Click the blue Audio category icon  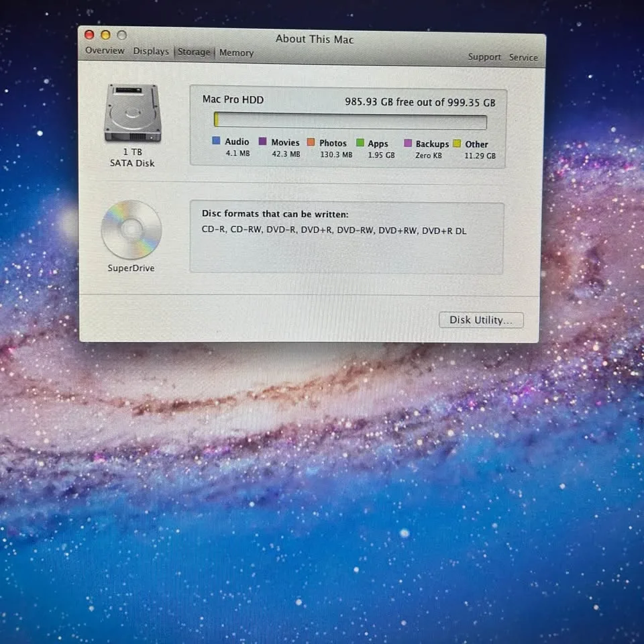216,142
